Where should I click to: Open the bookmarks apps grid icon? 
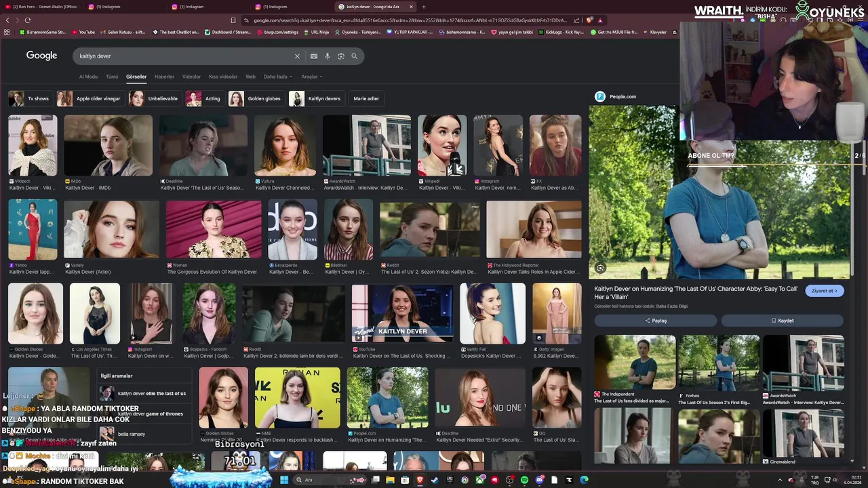pyautogui.click(x=7, y=32)
